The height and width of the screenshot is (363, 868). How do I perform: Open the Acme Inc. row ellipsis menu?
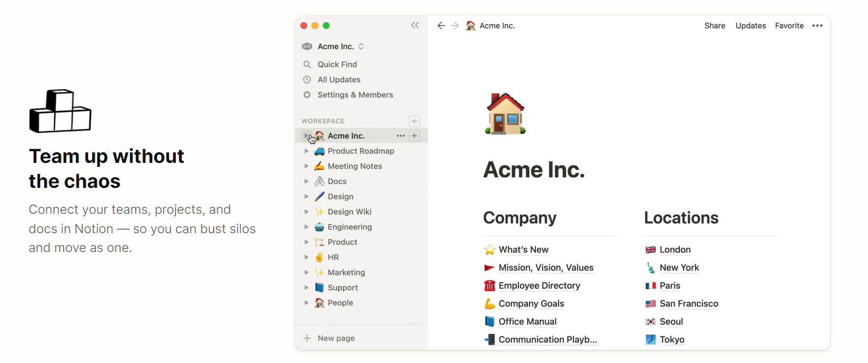point(400,136)
